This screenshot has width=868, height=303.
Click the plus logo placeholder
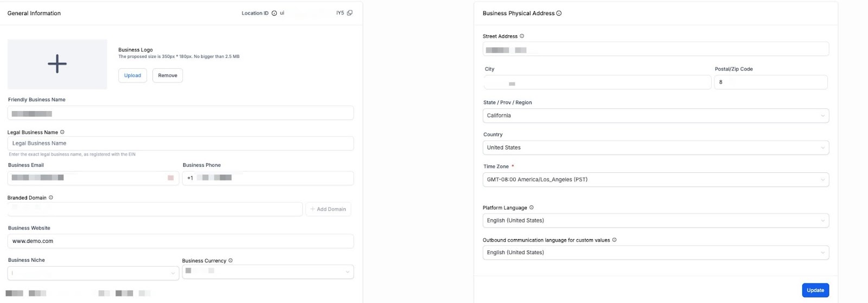pyautogui.click(x=57, y=64)
